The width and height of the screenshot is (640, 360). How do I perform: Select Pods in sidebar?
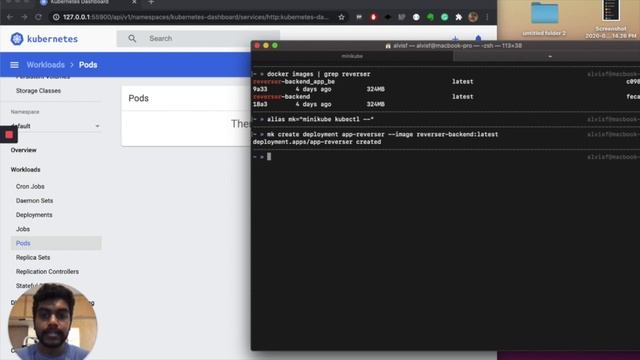[56, 243]
